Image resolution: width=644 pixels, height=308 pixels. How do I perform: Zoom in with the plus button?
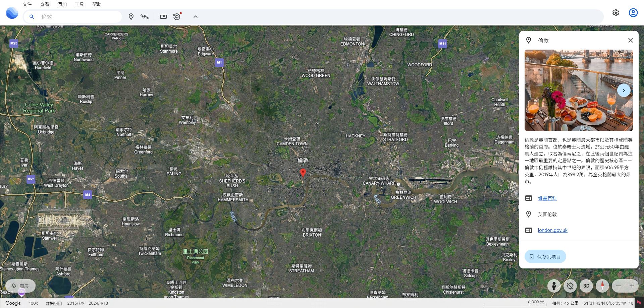pos(632,286)
